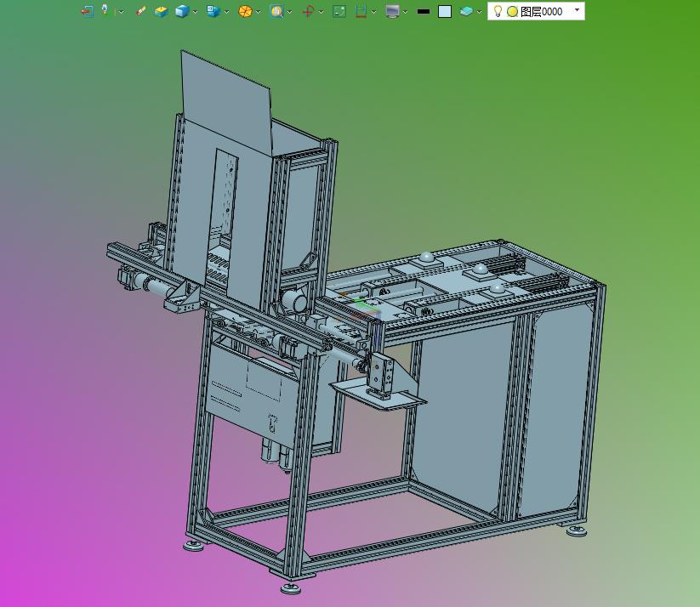
Task: Click the blue-red section bracket icon
Action: pos(361,11)
